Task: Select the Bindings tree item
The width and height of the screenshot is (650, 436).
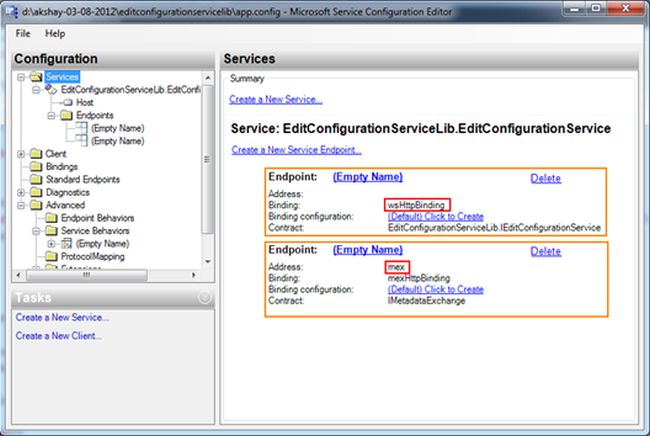Action: (62, 167)
